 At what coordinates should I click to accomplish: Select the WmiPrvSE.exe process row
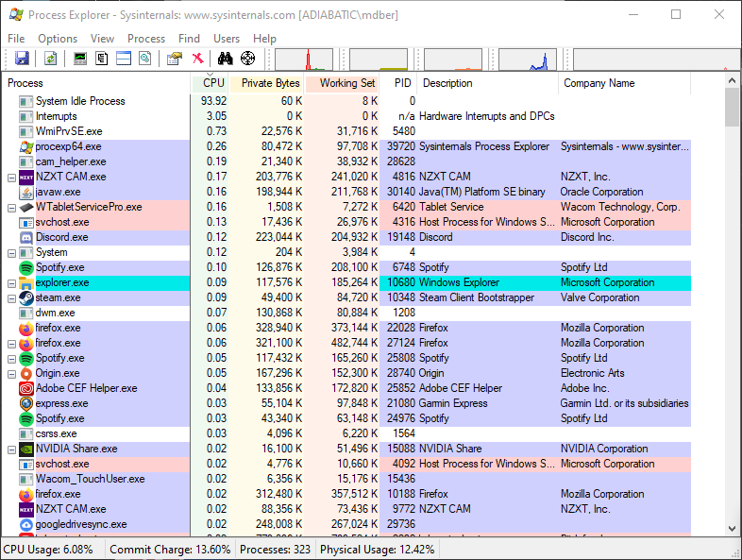coord(346,131)
